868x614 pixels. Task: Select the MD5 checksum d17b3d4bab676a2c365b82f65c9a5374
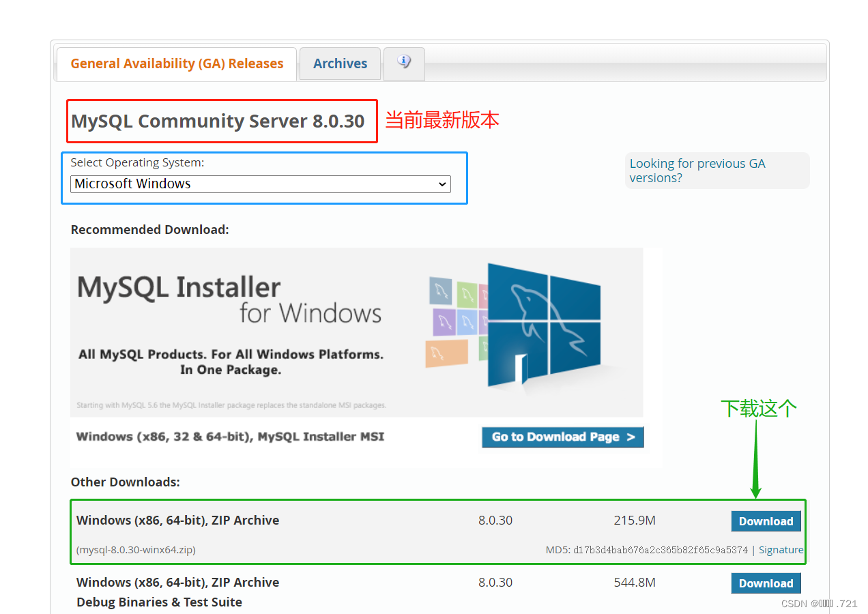661,550
